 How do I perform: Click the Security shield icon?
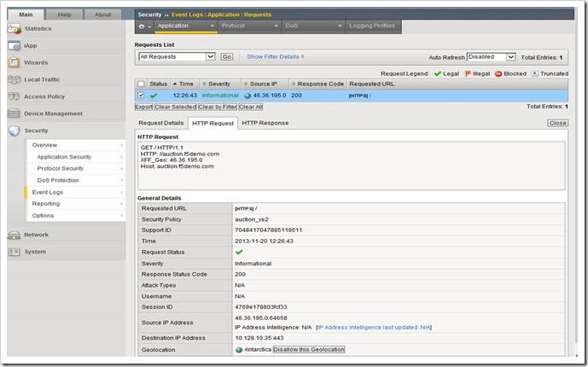(13, 131)
